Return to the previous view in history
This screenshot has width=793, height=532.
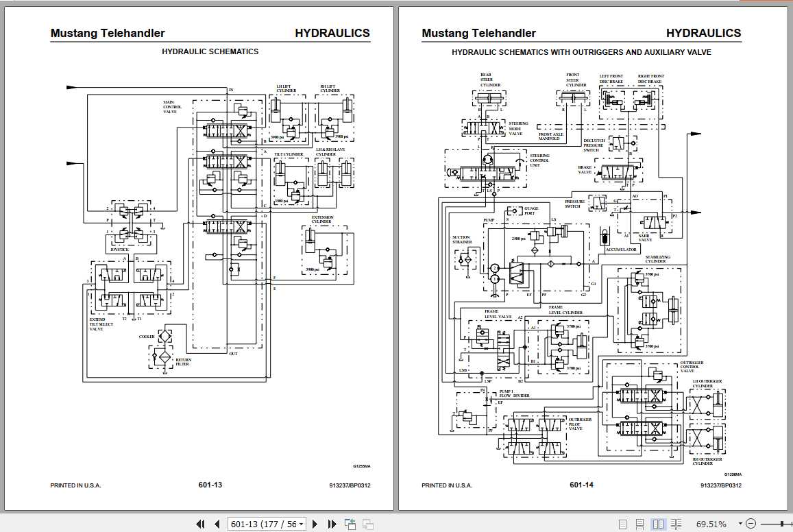(350, 523)
